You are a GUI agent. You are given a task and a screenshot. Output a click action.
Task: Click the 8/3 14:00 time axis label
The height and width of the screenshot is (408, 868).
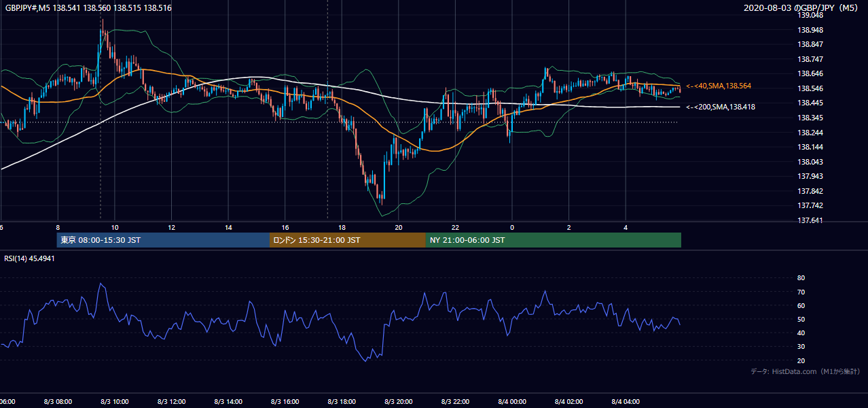point(228,402)
